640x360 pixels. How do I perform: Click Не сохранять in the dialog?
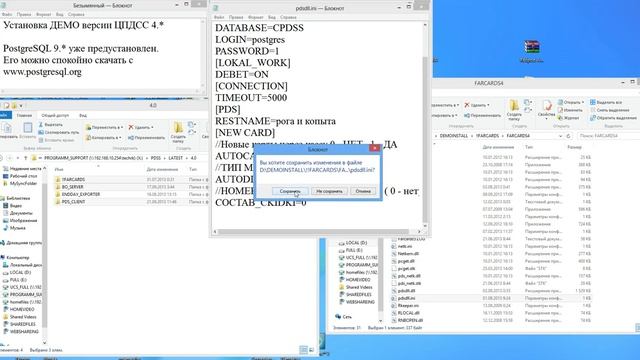click(x=329, y=191)
